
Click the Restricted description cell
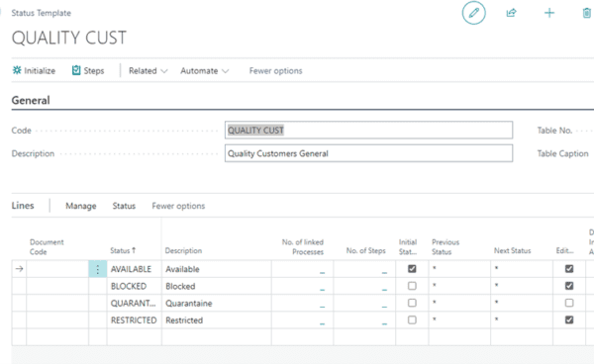[x=216, y=320]
